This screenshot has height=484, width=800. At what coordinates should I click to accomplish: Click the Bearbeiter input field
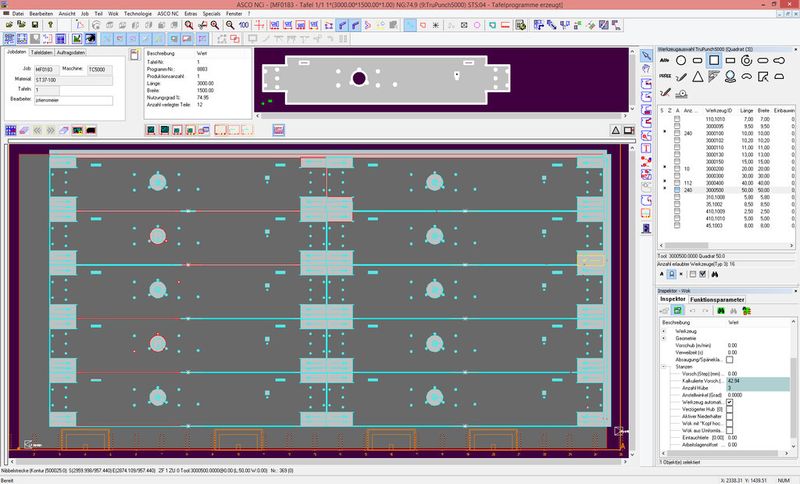(73, 100)
